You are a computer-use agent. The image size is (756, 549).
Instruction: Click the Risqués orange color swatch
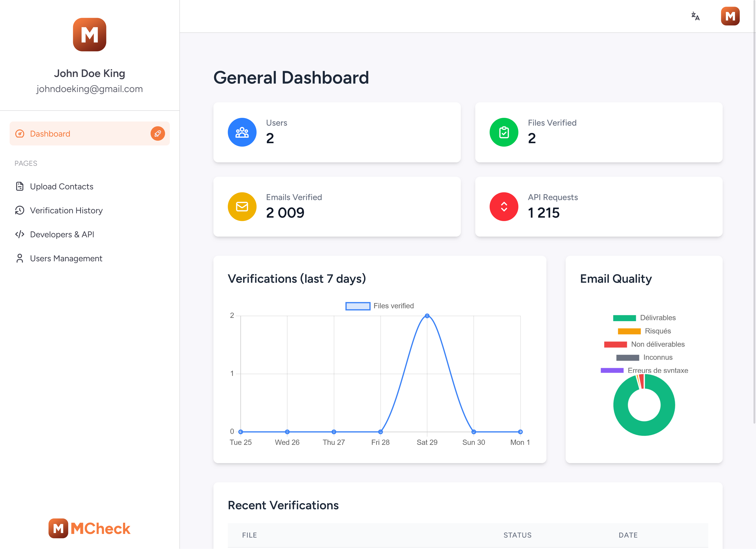[x=629, y=331]
